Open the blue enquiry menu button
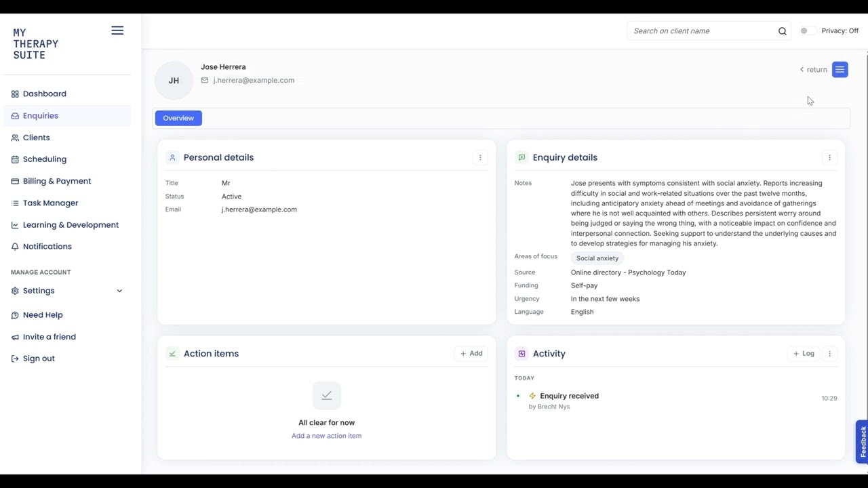 pyautogui.click(x=840, y=69)
